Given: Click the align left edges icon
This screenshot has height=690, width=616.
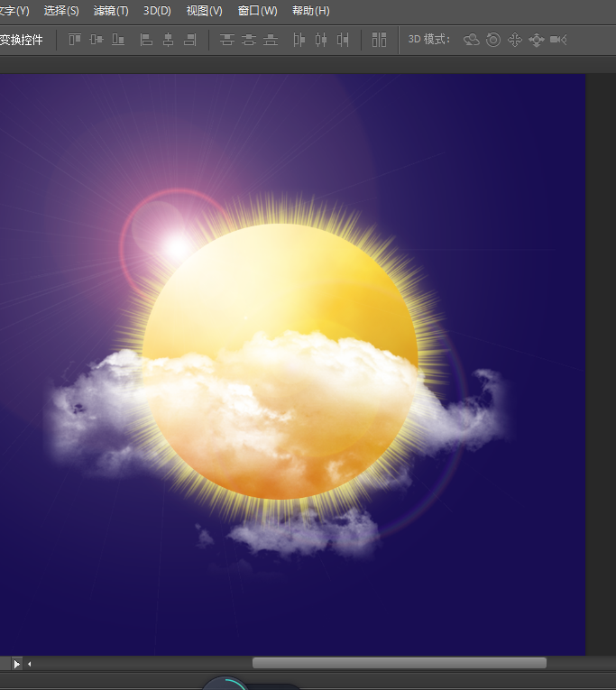Looking at the screenshot, I should (146, 40).
